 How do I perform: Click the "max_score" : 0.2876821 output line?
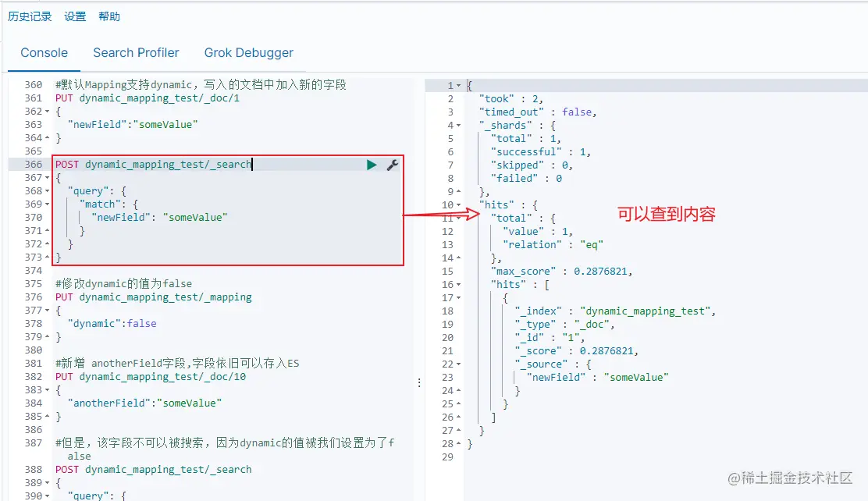coord(562,272)
